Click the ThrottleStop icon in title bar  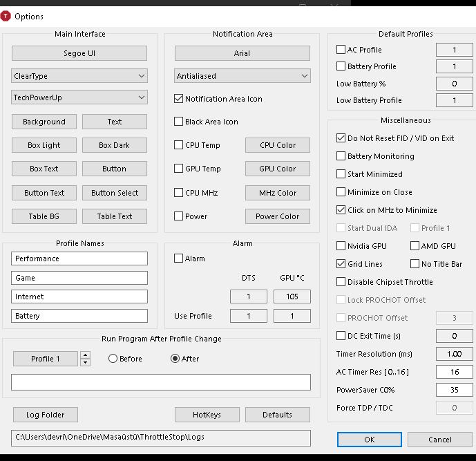click(6, 16)
